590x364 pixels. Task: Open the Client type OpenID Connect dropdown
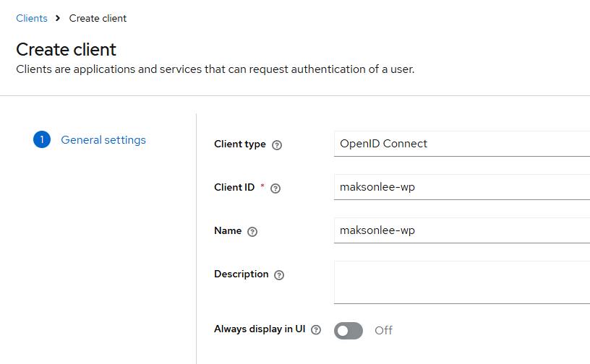point(461,144)
